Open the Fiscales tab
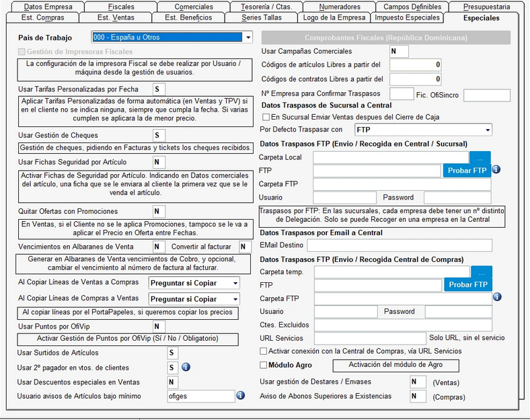The width and height of the screenshot is (530, 420). [x=121, y=7]
